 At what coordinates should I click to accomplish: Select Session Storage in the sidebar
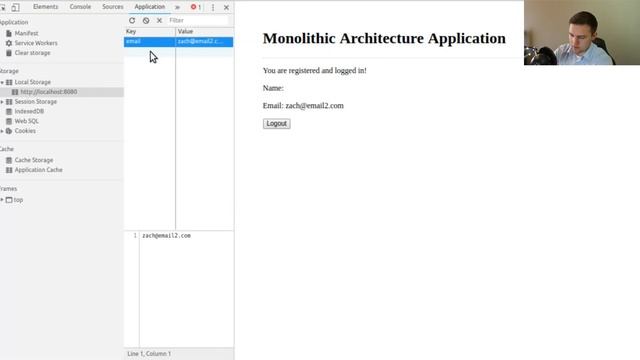coord(36,102)
